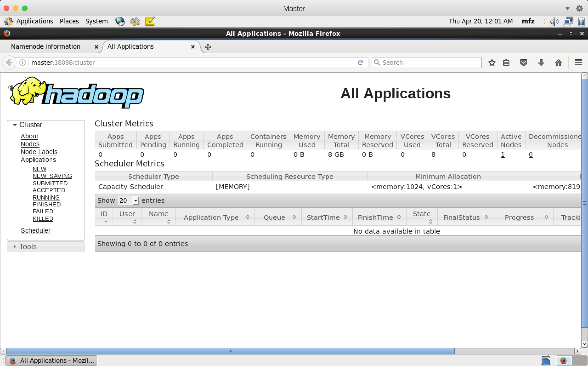The image size is (588, 366).
Task: Click the Firefox reload page icon
Action: (x=360, y=63)
